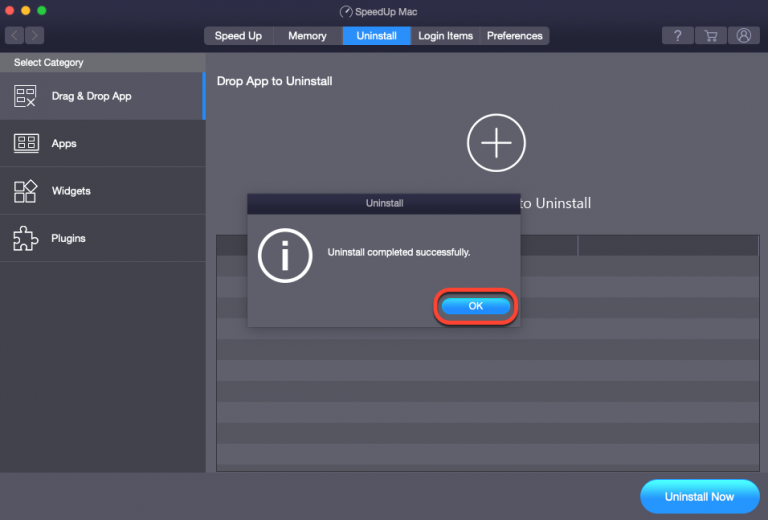Click the info icon in the dialog
Viewport: 768px width, 520px height.
tap(285, 256)
